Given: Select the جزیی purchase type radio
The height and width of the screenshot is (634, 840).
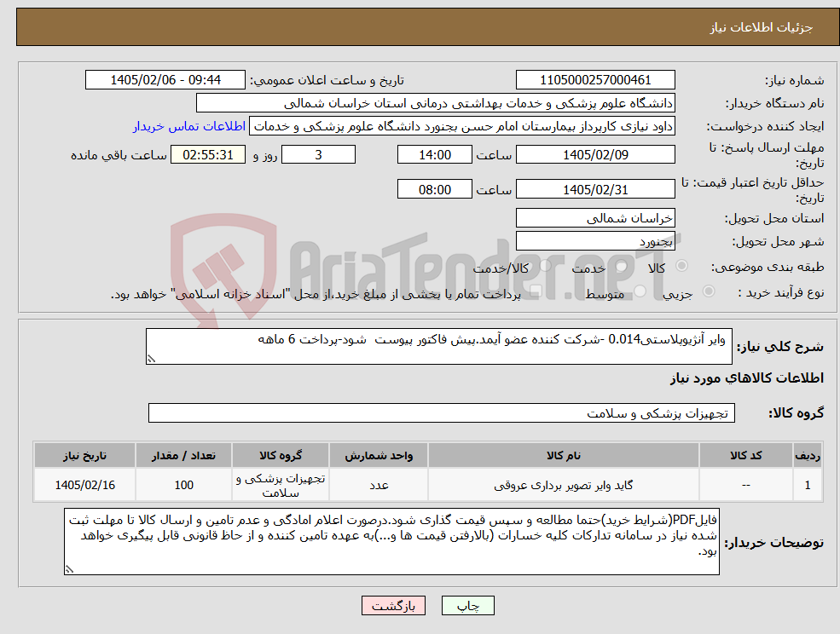Looking at the screenshot, I should pos(708,291).
